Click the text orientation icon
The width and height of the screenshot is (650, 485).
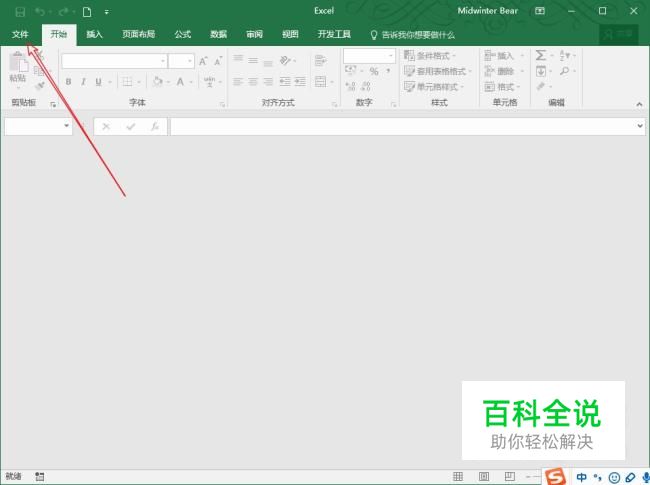click(285, 61)
